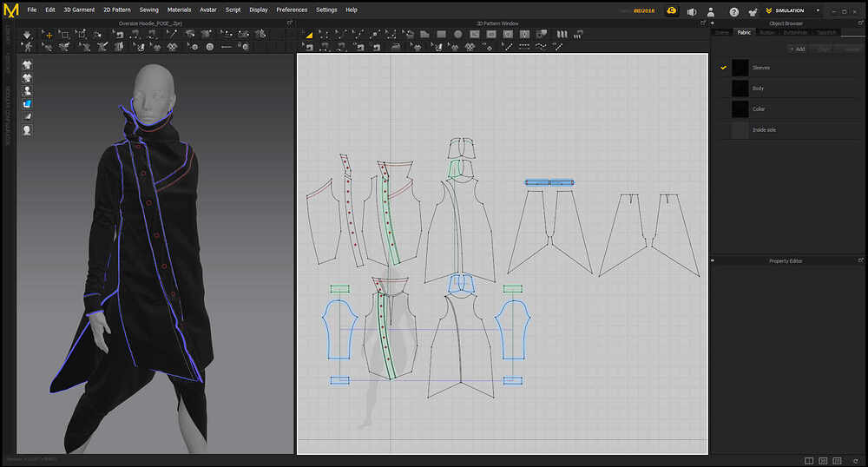
Task: Click the gray swatch of Inside side fabric
Action: pyautogui.click(x=740, y=130)
